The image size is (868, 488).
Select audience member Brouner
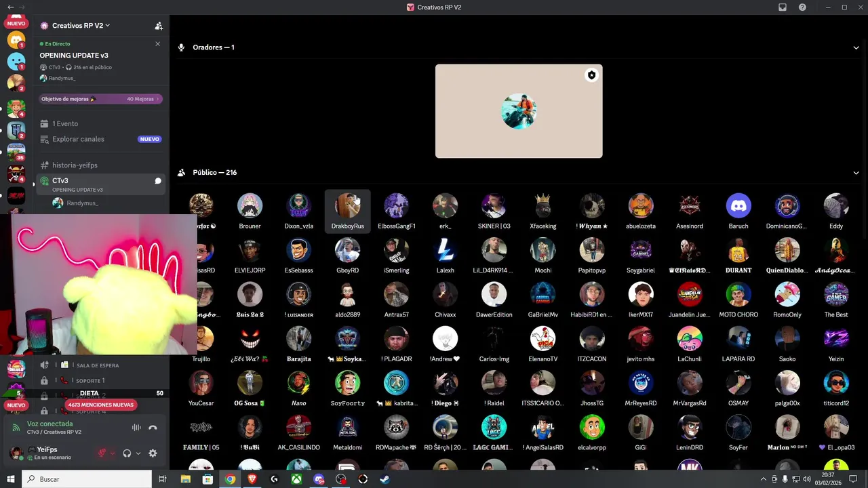click(250, 211)
